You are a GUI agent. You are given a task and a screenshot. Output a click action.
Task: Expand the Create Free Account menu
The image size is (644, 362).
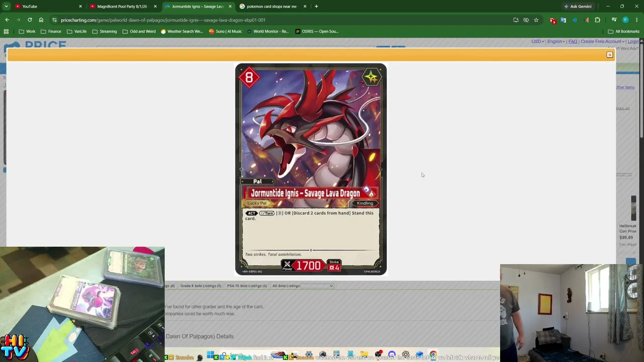[x=602, y=42]
